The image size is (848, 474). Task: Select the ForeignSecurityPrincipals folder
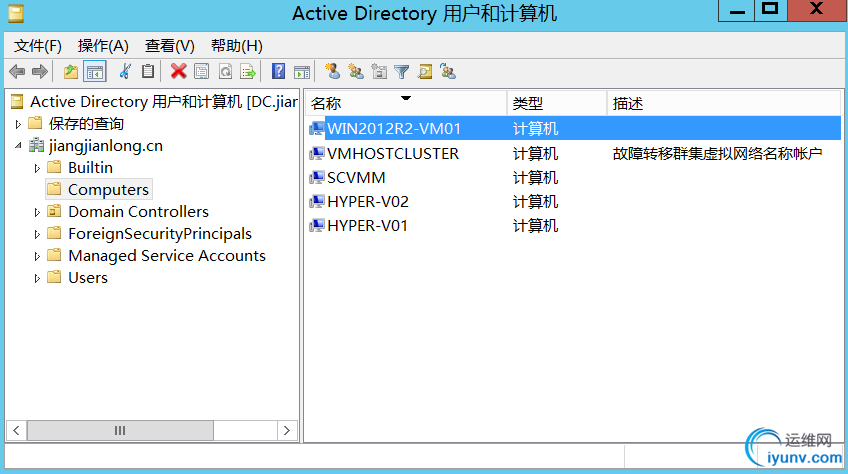tap(160, 233)
